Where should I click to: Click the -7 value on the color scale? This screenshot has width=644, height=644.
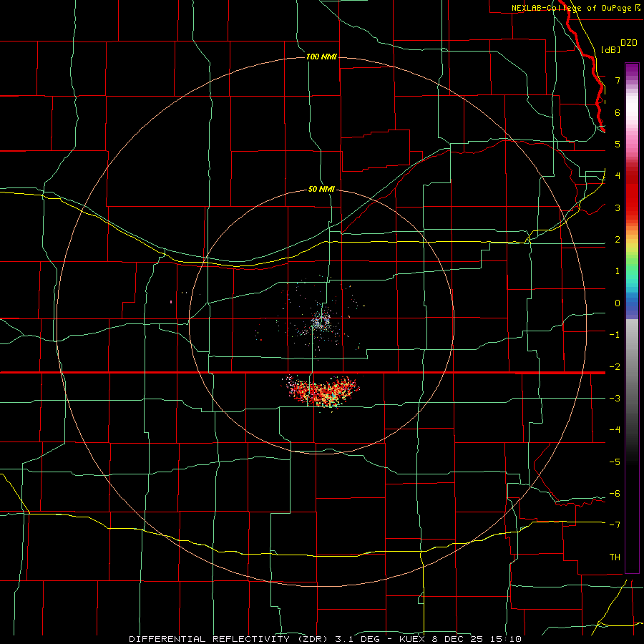pos(615,525)
